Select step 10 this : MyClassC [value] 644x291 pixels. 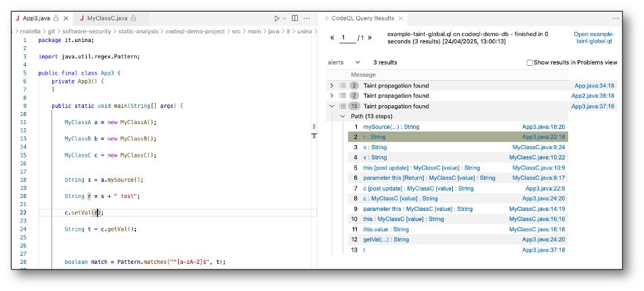[x=404, y=219]
